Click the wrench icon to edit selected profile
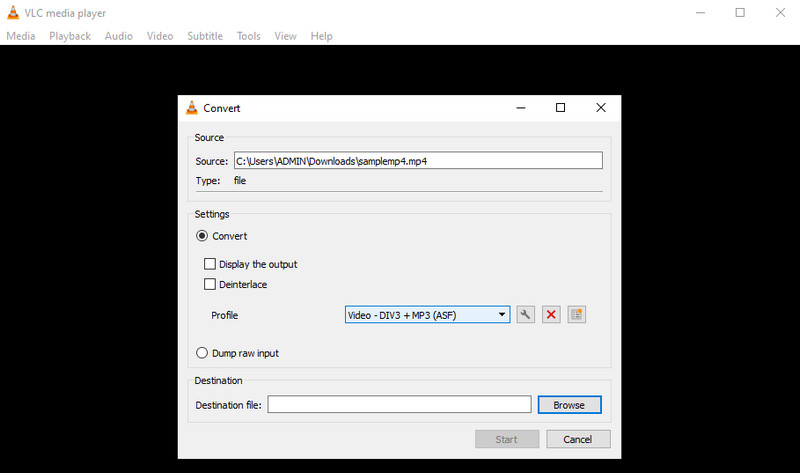Image resolution: width=800 pixels, height=473 pixels. click(x=526, y=315)
